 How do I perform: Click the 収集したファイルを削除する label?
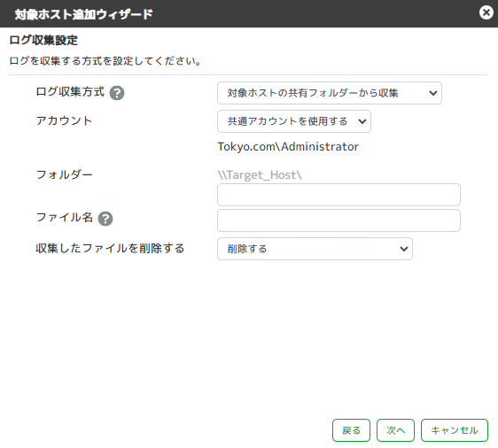click(x=110, y=249)
